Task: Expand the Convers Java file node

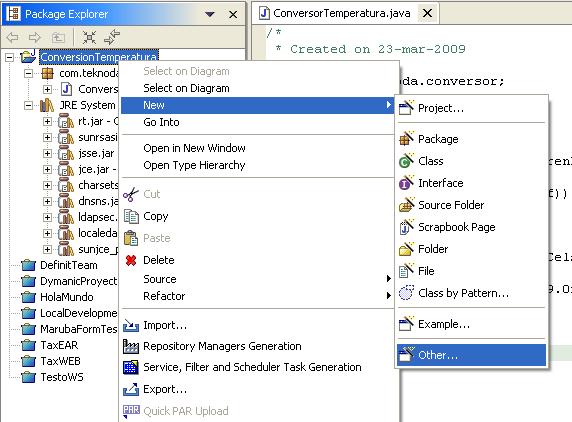Action: [47, 89]
